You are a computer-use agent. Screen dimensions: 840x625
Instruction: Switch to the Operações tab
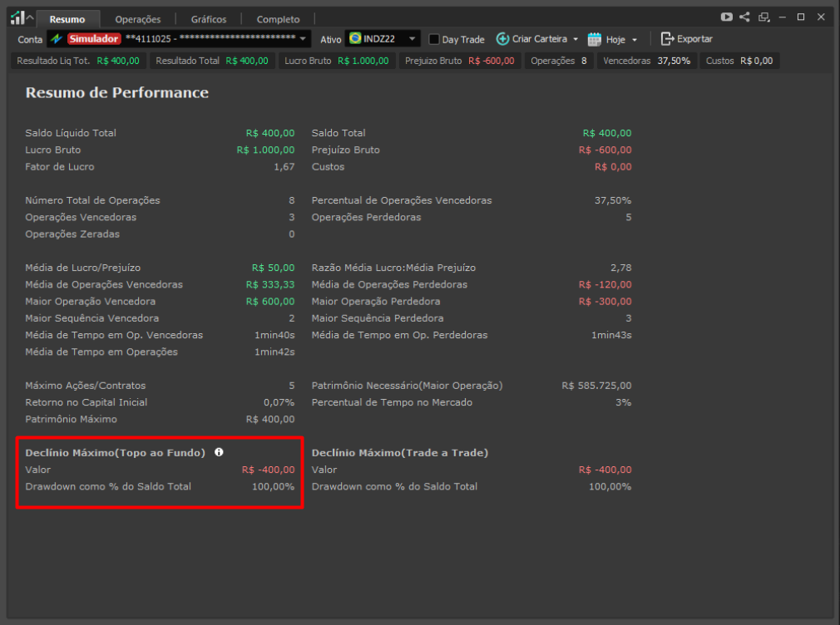tap(138, 19)
